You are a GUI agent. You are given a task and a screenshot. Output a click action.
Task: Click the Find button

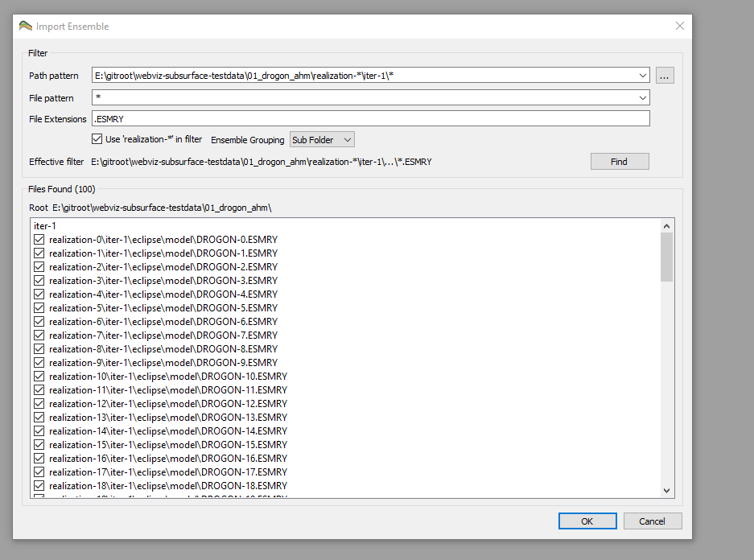[x=620, y=162]
